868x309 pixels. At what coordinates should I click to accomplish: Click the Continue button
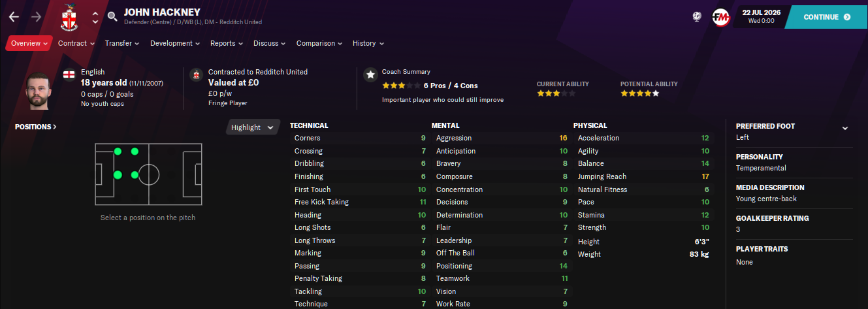pyautogui.click(x=827, y=17)
